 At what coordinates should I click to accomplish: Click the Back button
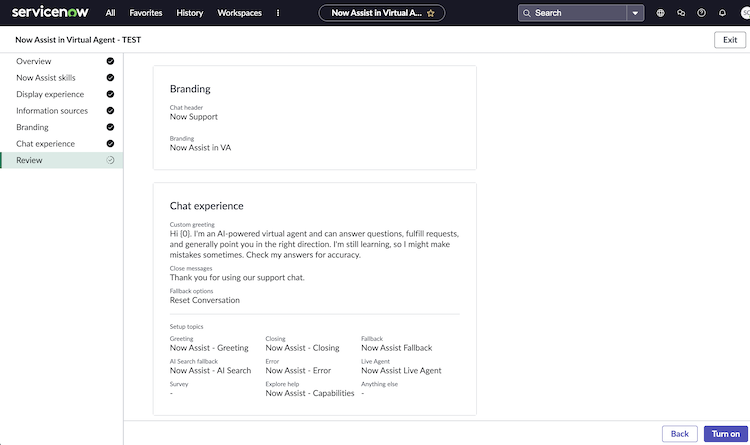pyautogui.click(x=680, y=434)
